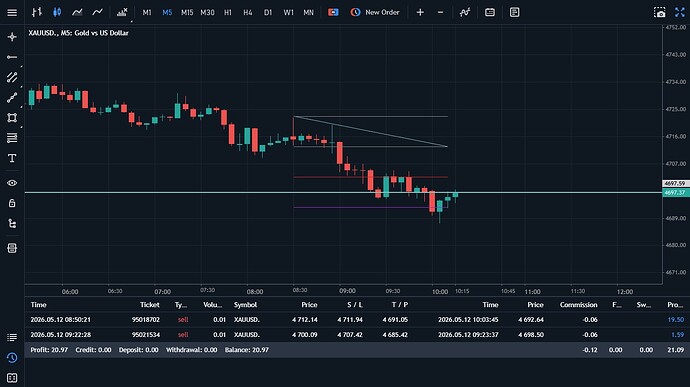
Task: Toggle lock on drawn objects
Action: (x=12, y=203)
